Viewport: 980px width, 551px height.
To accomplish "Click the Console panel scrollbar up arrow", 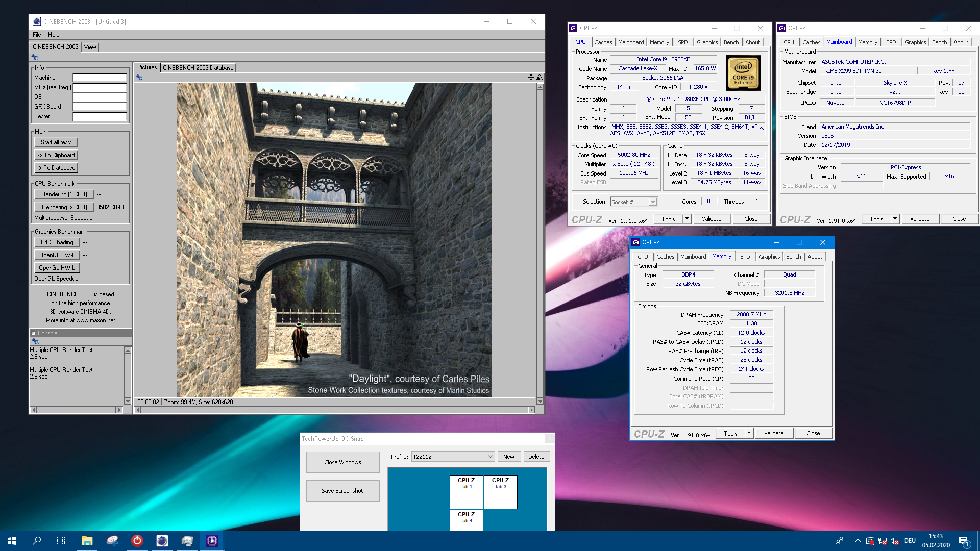I will (128, 350).
